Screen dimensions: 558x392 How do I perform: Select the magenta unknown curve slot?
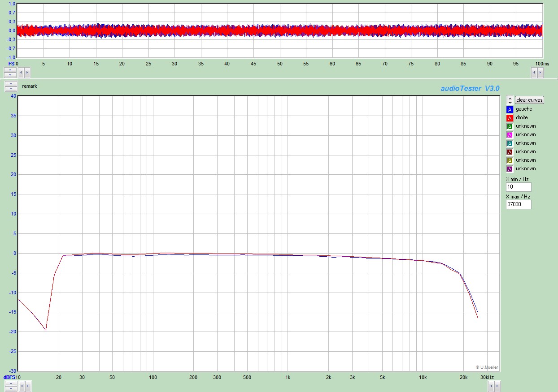pos(510,135)
